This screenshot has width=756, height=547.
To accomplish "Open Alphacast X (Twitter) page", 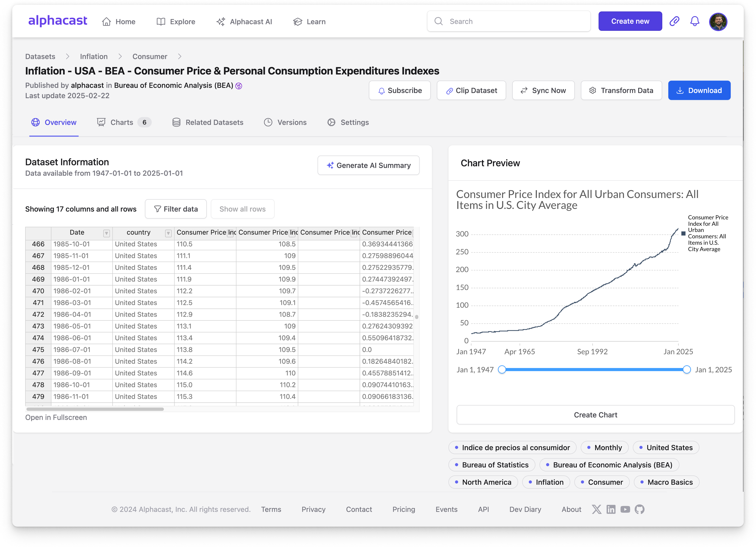I will (x=596, y=509).
